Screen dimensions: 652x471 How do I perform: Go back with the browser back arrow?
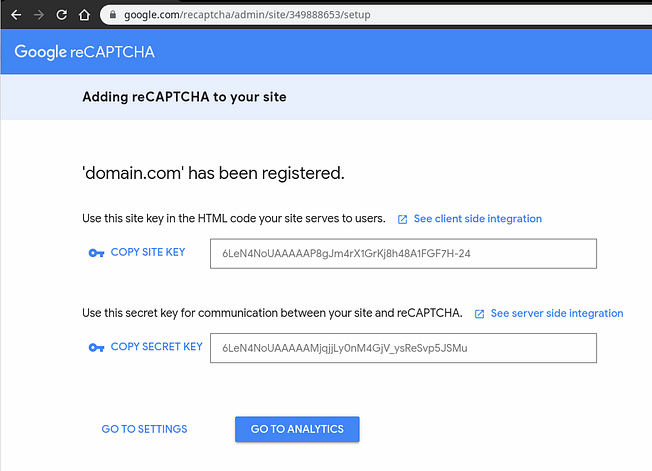click(x=16, y=15)
